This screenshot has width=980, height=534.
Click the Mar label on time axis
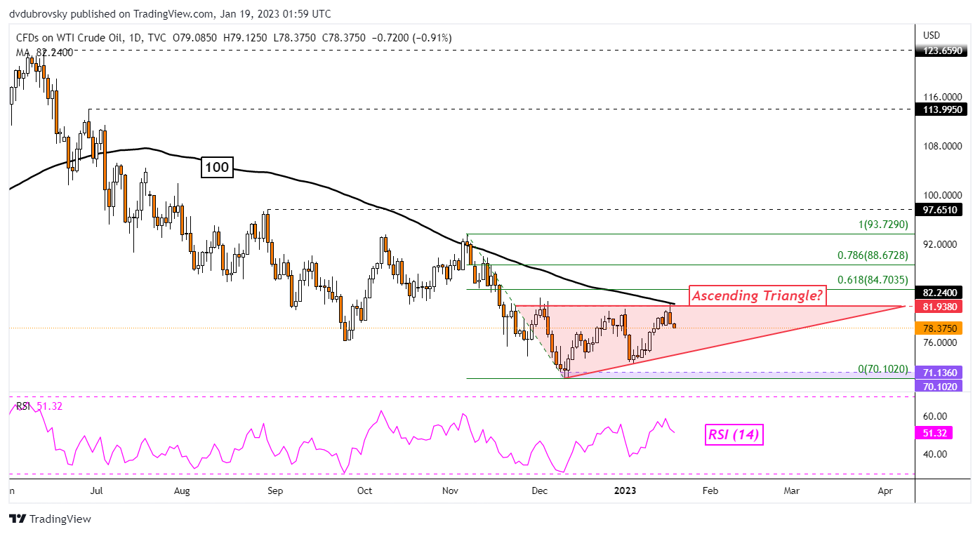pos(792,492)
